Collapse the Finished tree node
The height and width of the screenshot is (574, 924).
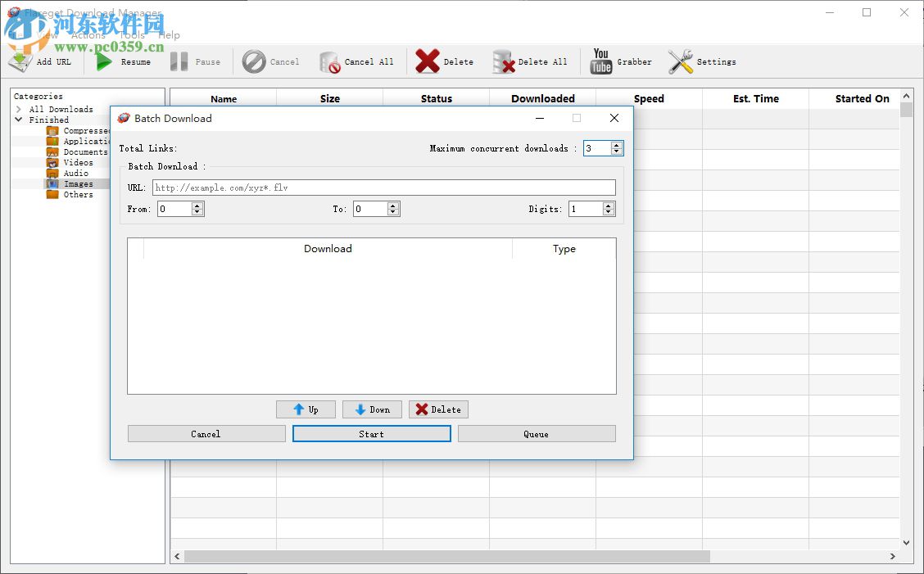pos(19,120)
